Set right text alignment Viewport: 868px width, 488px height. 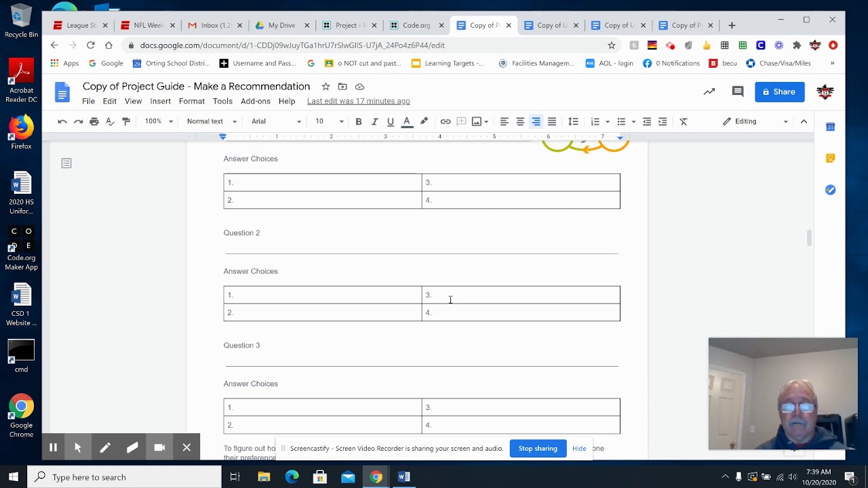(x=536, y=121)
